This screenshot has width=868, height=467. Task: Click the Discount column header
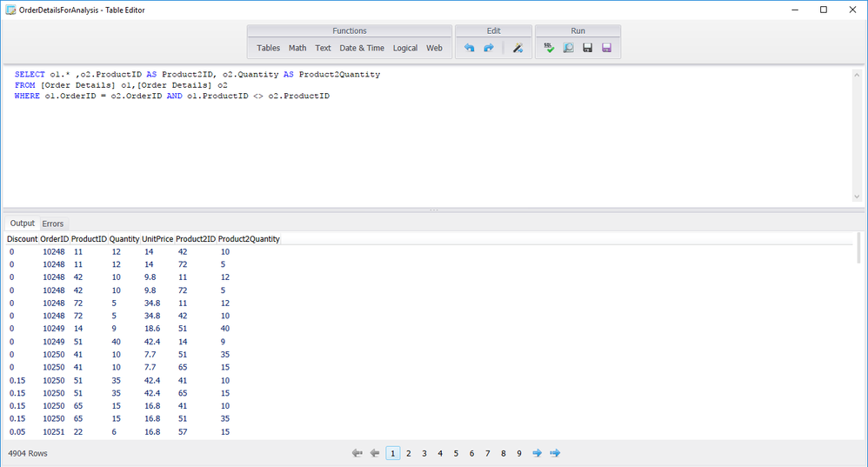(22, 239)
